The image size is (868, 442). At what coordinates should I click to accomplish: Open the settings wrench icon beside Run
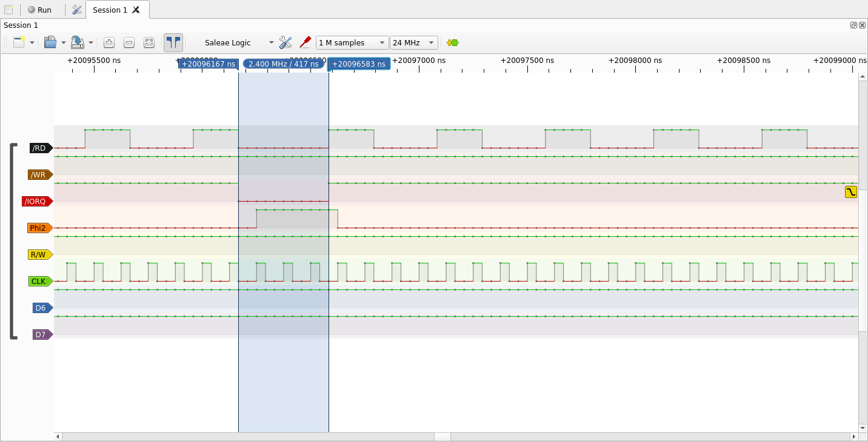tap(77, 10)
